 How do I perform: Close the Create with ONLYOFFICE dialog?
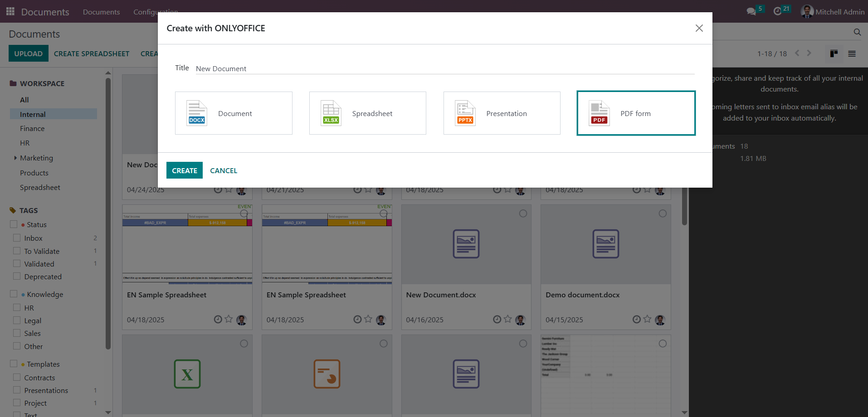(699, 28)
